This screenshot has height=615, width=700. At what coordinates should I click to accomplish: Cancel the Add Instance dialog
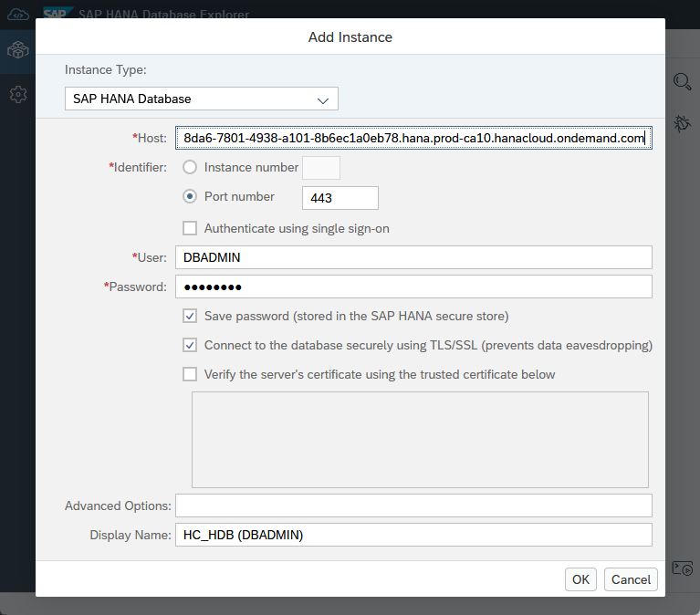tap(631, 579)
